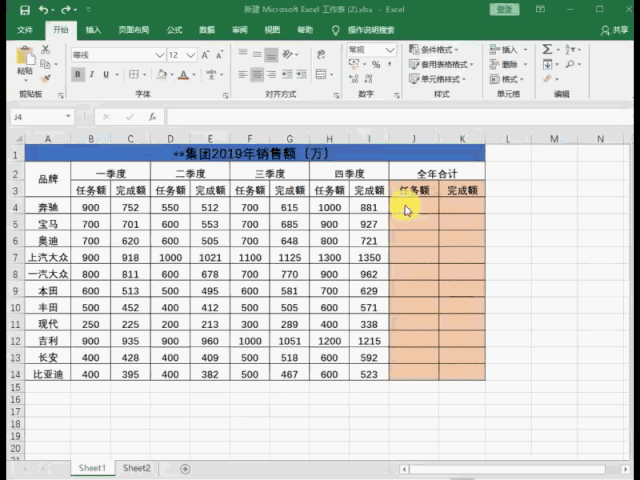Click the insert function fx icon

coord(153,117)
